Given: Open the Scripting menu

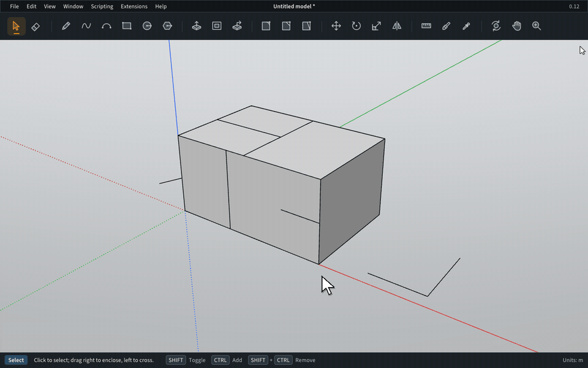Looking at the screenshot, I should pos(102,6).
